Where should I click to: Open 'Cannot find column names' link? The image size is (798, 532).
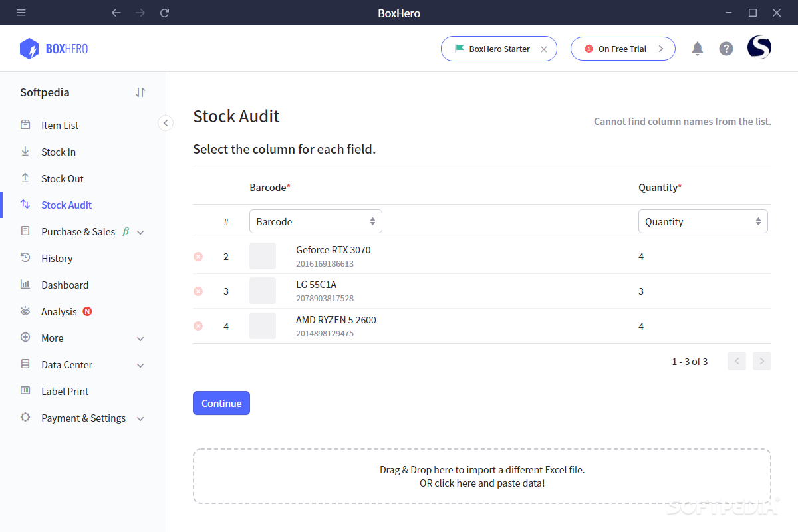point(682,121)
